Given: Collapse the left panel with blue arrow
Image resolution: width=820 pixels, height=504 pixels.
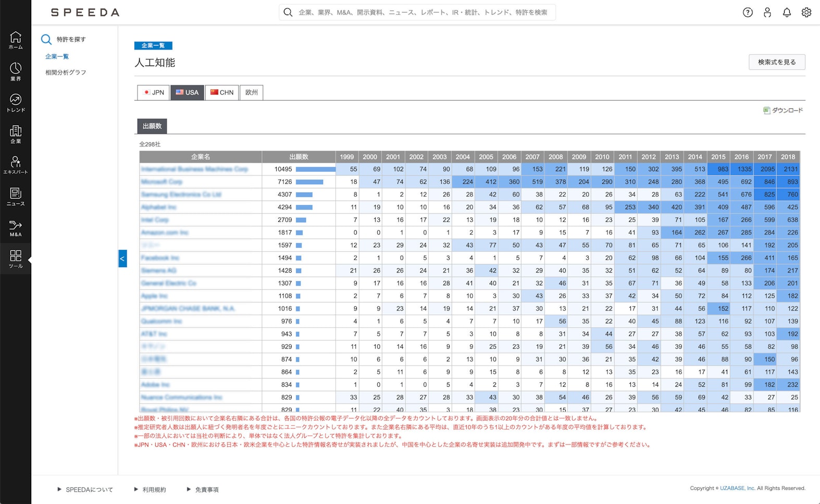Looking at the screenshot, I should tap(122, 258).
